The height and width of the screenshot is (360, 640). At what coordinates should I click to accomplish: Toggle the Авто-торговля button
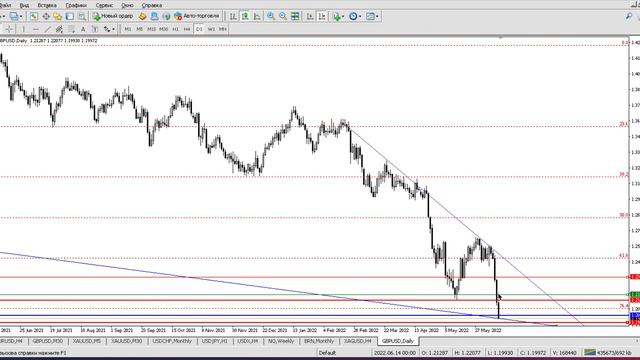197,16
